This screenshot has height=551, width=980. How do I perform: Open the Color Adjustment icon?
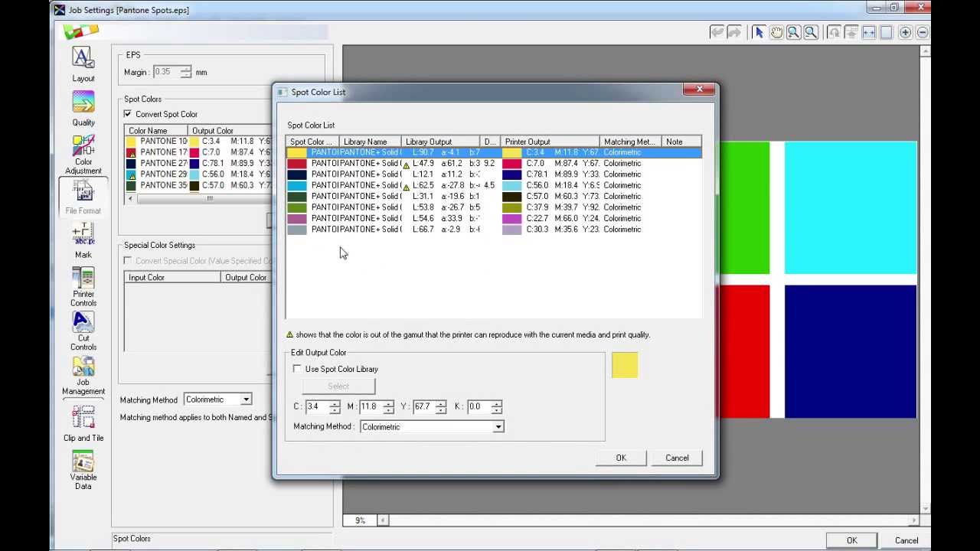pos(83,155)
